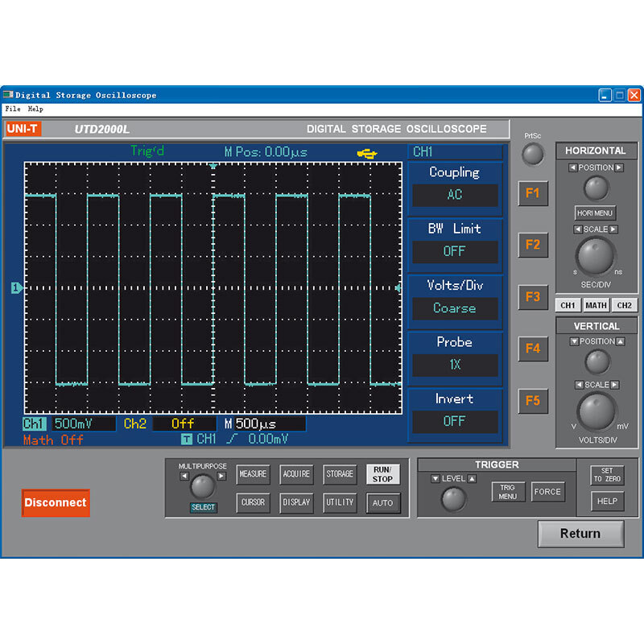Screen dimensions: 644x644
Task: Increase vertical SCALE with right arrow
Action: 614,385
